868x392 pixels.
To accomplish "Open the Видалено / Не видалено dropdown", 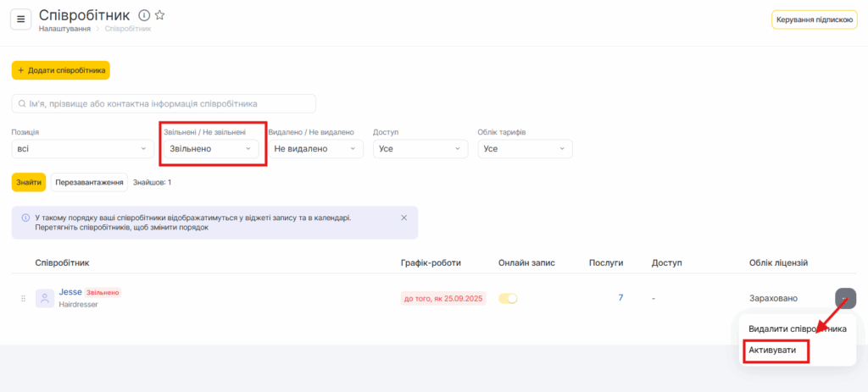I will pos(315,149).
